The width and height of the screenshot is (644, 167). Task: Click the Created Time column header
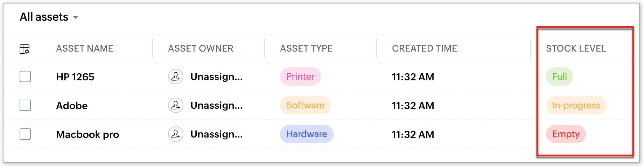coord(425,48)
